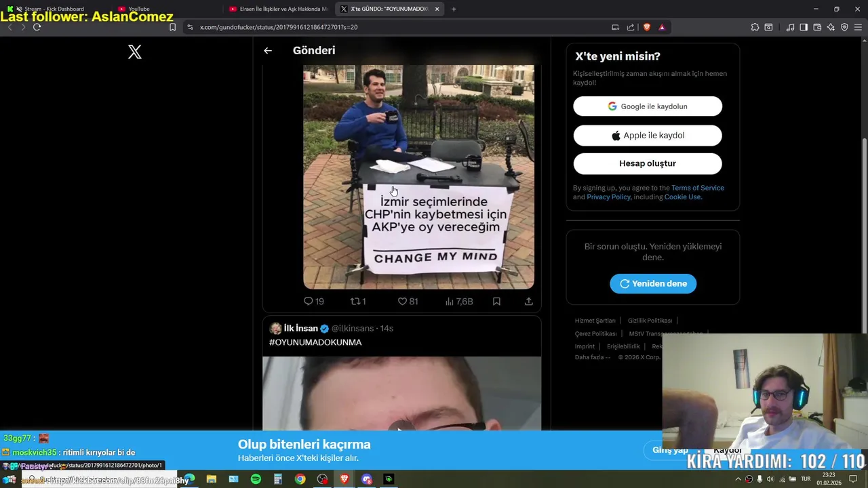This screenshot has width=868, height=488.
Task: Open the Cookie Use link
Action: coord(682,197)
